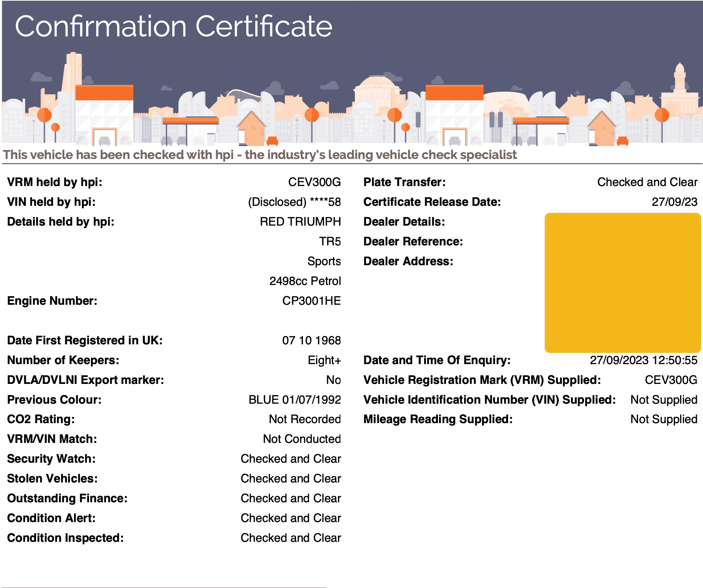Click the 'Date and Time Of Enquiry:' label
Image resolution: width=703 pixels, height=588 pixels.
pos(437,360)
